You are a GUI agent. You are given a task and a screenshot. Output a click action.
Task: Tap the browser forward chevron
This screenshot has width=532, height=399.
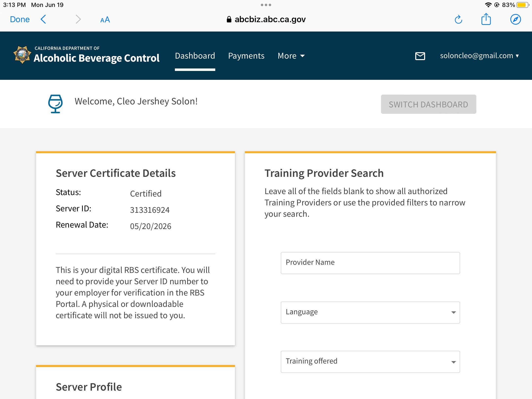78,19
